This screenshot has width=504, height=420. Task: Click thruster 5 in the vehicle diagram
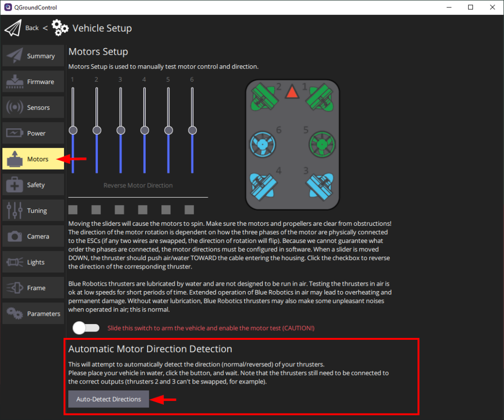321,144
